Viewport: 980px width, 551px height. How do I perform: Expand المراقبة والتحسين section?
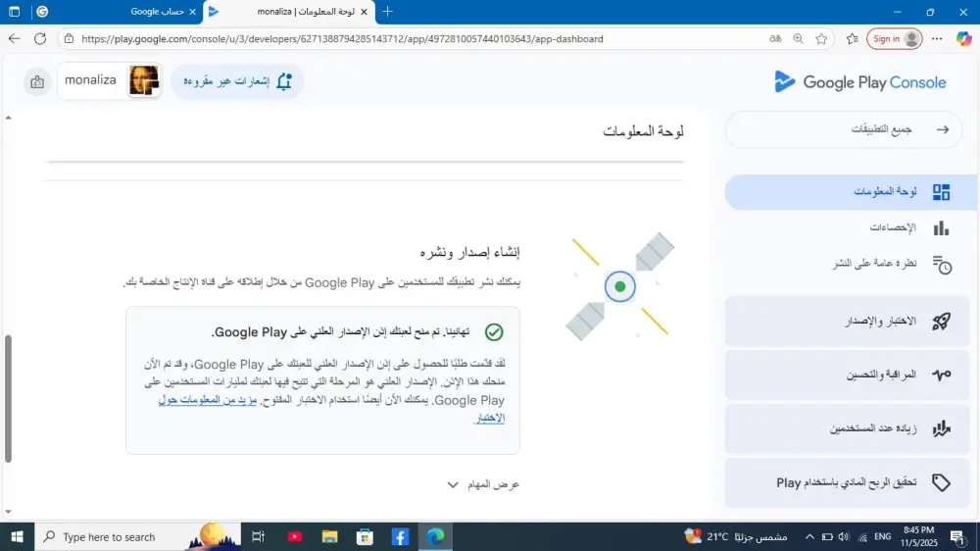coord(847,375)
